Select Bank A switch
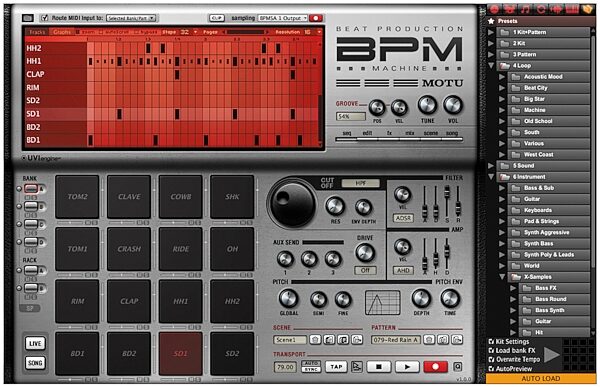Image resolution: width=600 pixels, height=387 pixels. click(31, 188)
